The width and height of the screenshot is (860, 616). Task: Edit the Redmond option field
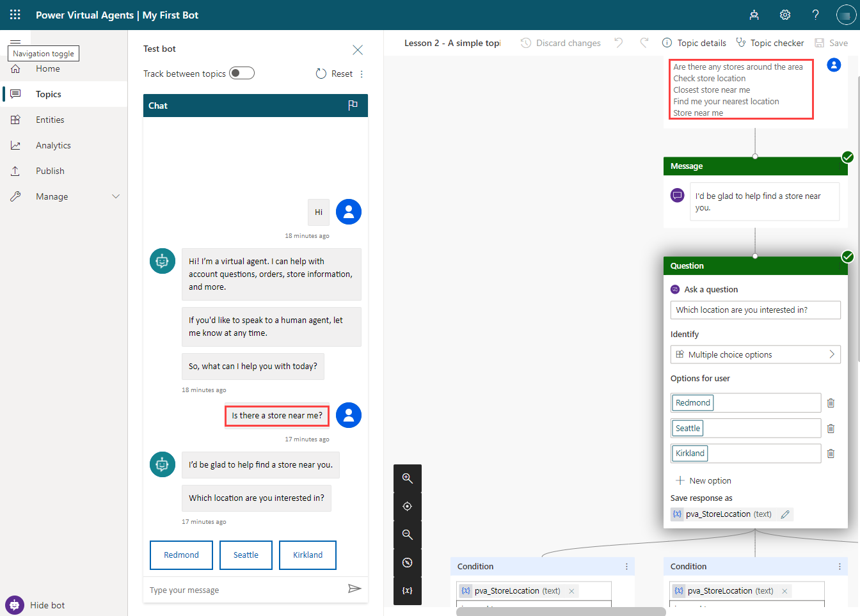(x=746, y=403)
